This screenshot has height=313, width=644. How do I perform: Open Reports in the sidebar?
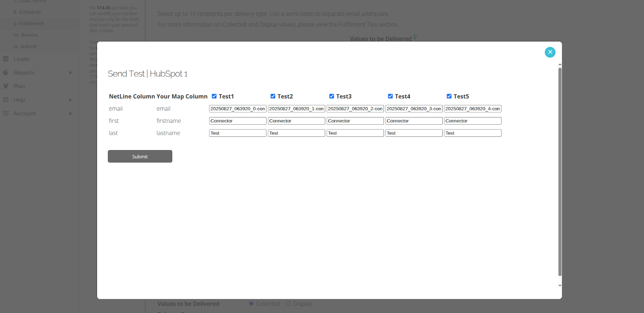coord(24,73)
